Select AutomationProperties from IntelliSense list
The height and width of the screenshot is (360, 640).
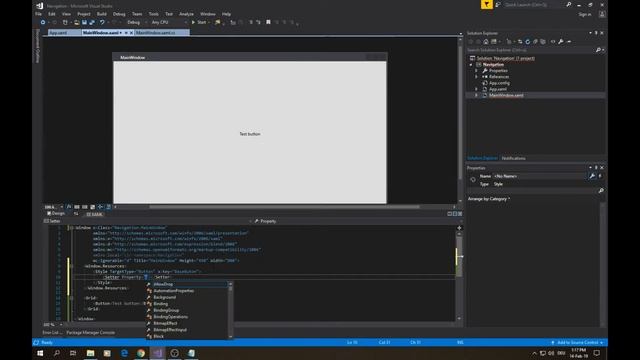click(187, 291)
